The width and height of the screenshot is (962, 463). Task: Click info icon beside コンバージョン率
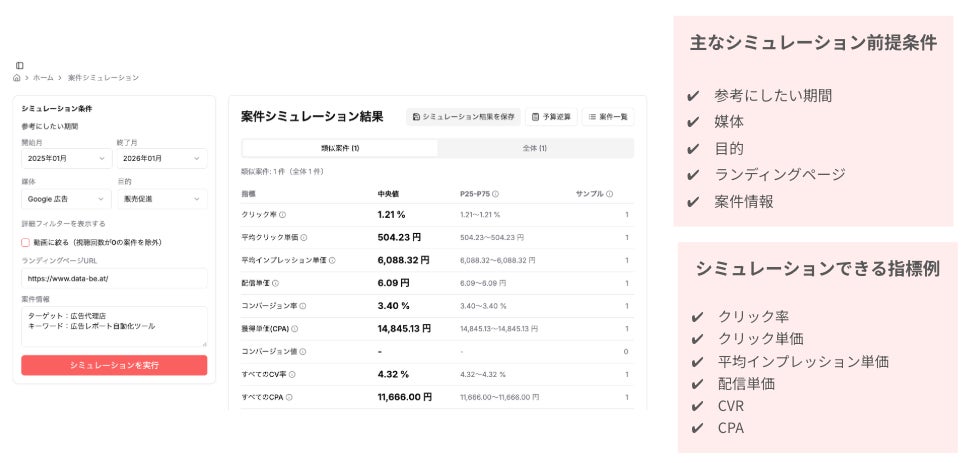coord(304,306)
